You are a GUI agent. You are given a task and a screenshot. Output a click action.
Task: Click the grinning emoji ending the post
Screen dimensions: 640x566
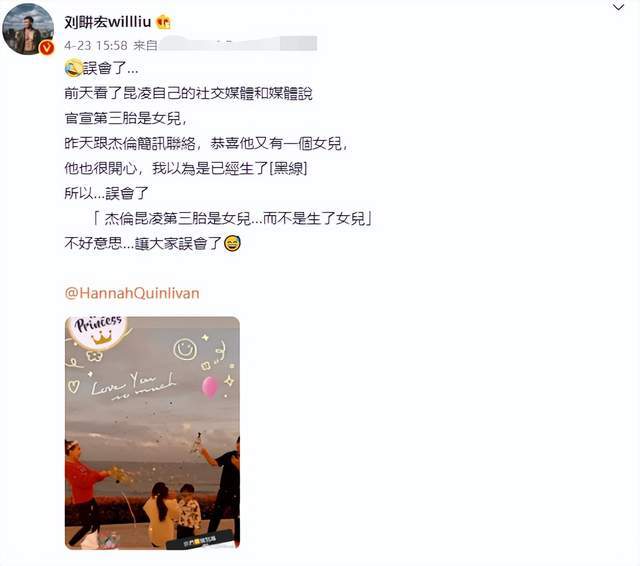click(x=232, y=243)
